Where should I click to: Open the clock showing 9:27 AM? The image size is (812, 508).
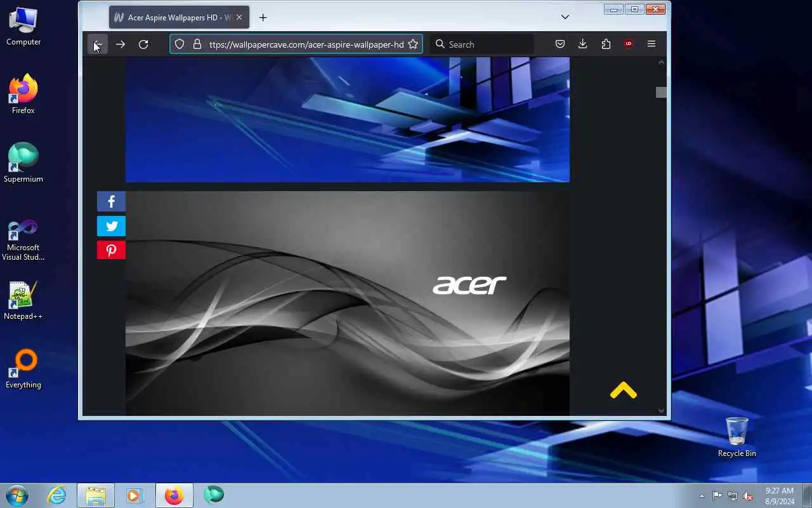[780, 496]
